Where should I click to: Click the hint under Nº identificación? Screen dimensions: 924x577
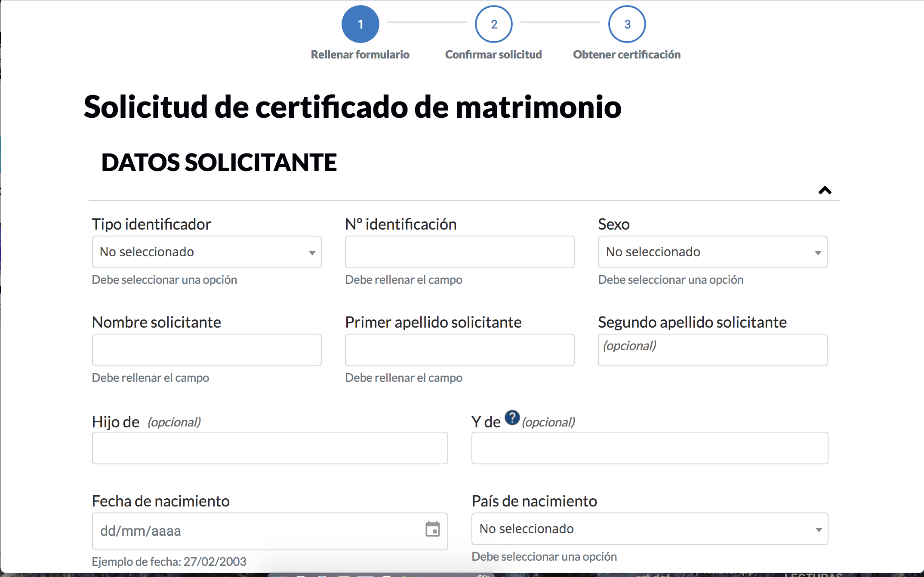pyautogui.click(x=403, y=279)
